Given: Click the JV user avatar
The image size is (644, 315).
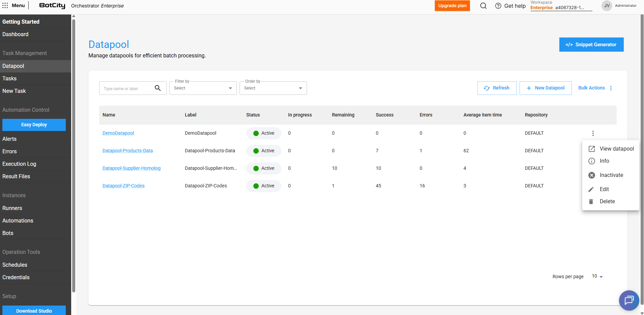Looking at the screenshot, I should (x=607, y=6).
